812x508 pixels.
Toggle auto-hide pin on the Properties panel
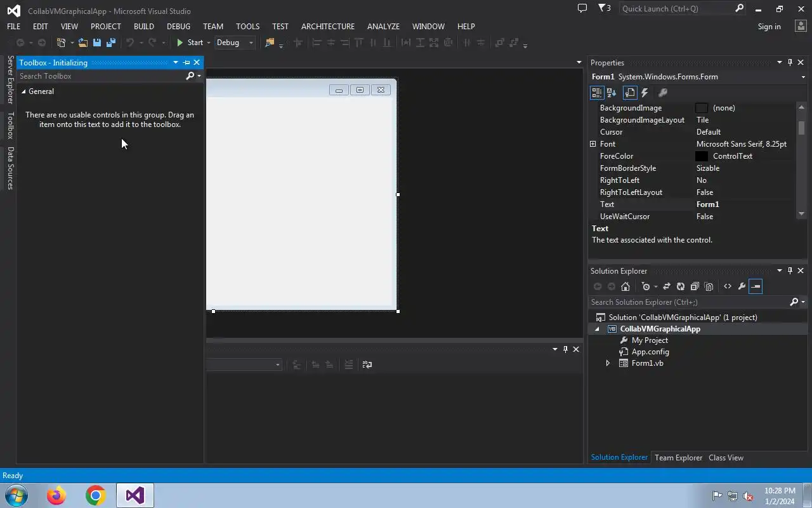790,62
